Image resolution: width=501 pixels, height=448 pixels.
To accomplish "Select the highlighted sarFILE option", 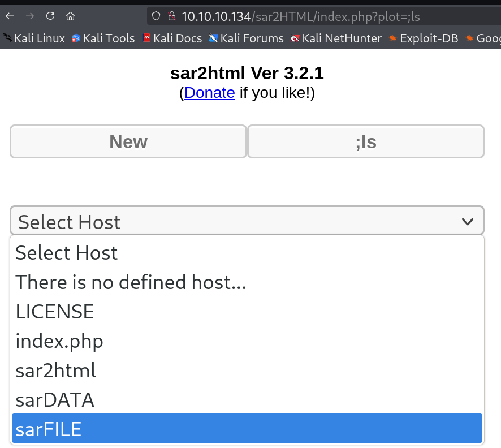I will pos(247,429).
